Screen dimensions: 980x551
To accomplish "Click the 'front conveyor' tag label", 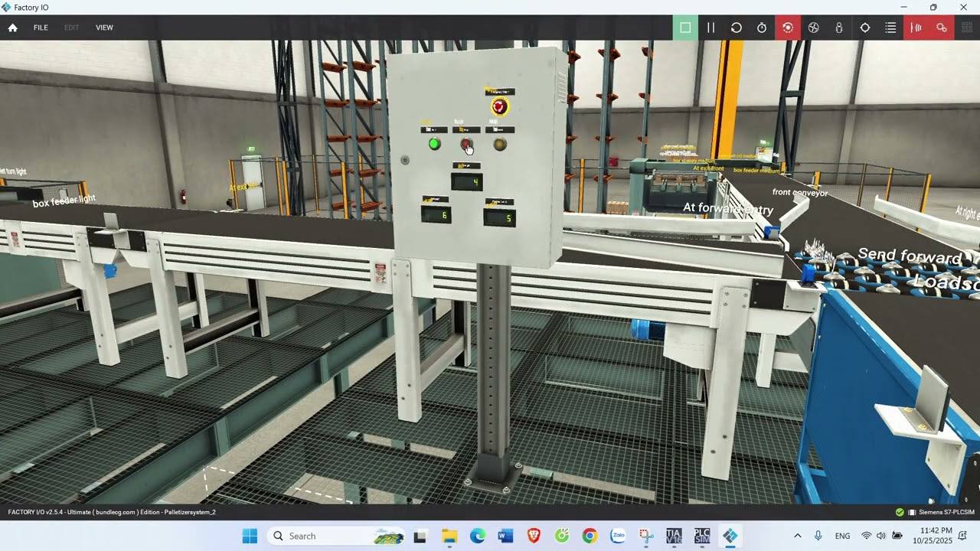I will [800, 193].
